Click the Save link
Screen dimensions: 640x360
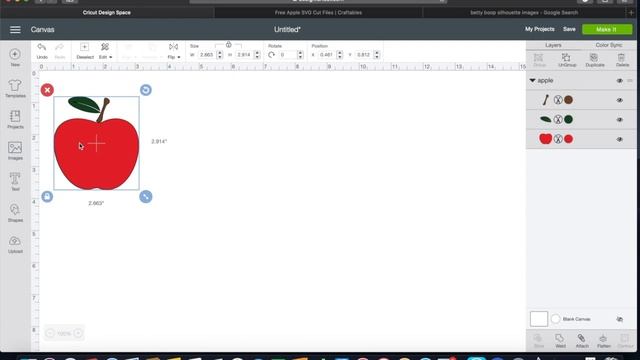click(x=569, y=29)
